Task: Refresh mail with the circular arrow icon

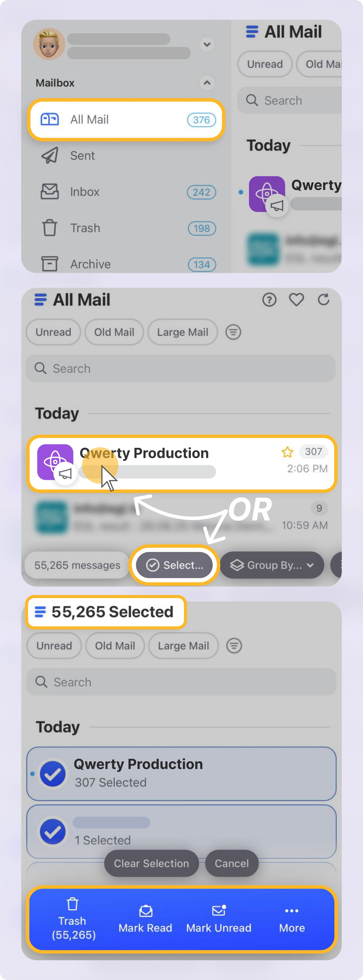Action: point(324,300)
